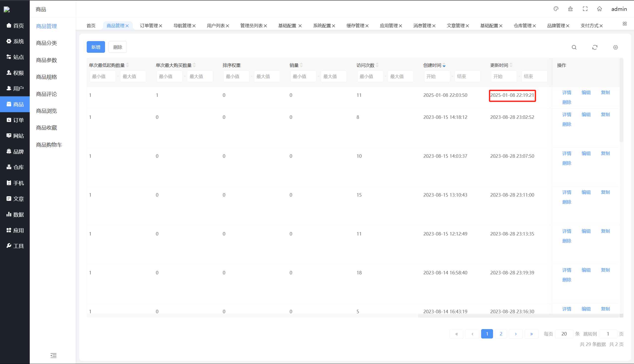Open column settings gear icon
Screen dimensions: 634x364
point(615,47)
